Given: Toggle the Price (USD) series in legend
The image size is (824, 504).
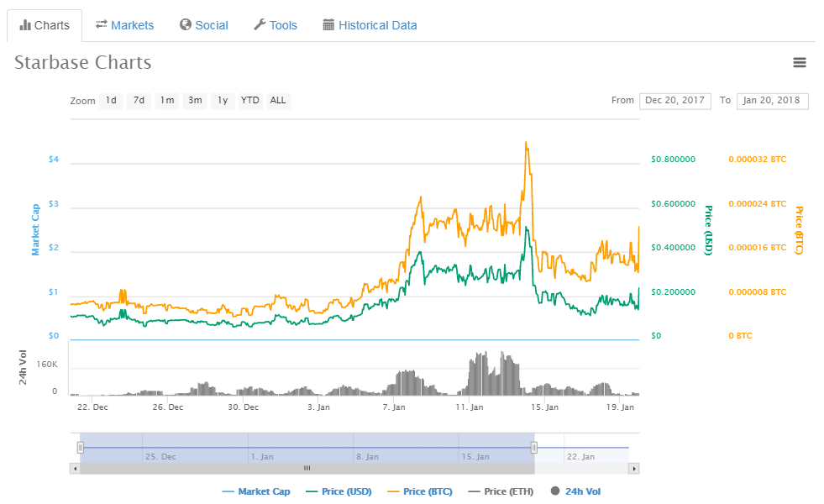Looking at the screenshot, I should [x=339, y=491].
